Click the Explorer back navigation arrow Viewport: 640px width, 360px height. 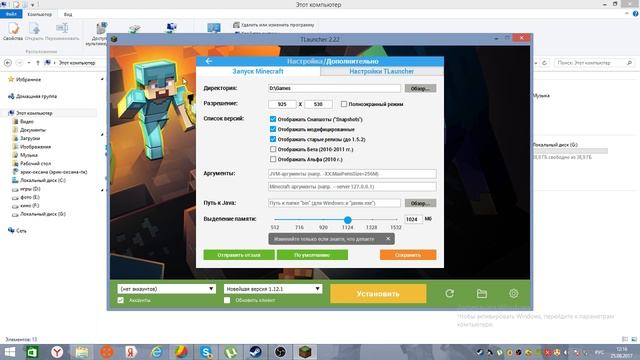click(x=8, y=63)
